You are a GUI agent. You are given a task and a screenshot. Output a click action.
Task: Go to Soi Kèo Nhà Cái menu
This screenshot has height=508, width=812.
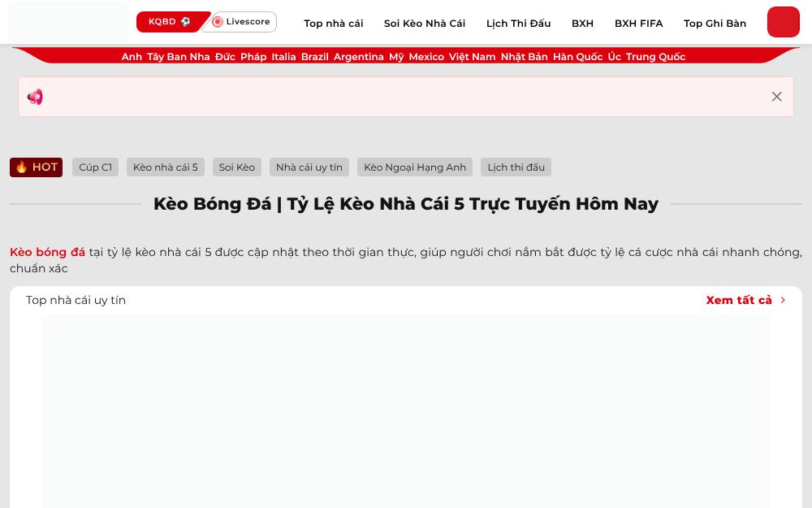pyautogui.click(x=425, y=24)
